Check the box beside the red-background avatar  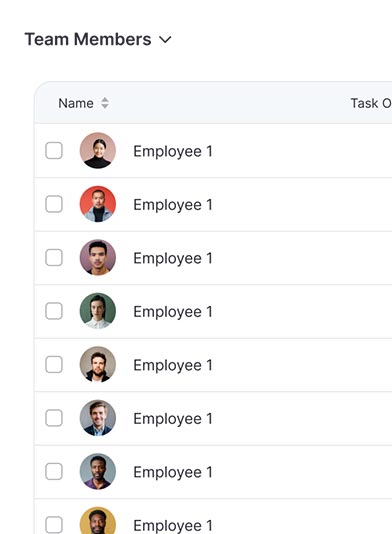[x=54, y=204]
